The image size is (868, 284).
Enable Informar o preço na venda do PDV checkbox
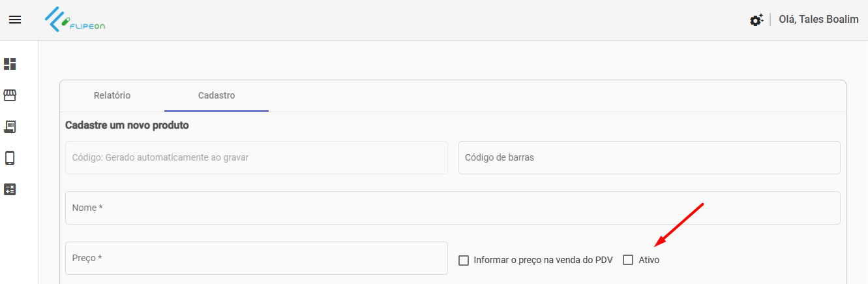click(x=464, y=260)
